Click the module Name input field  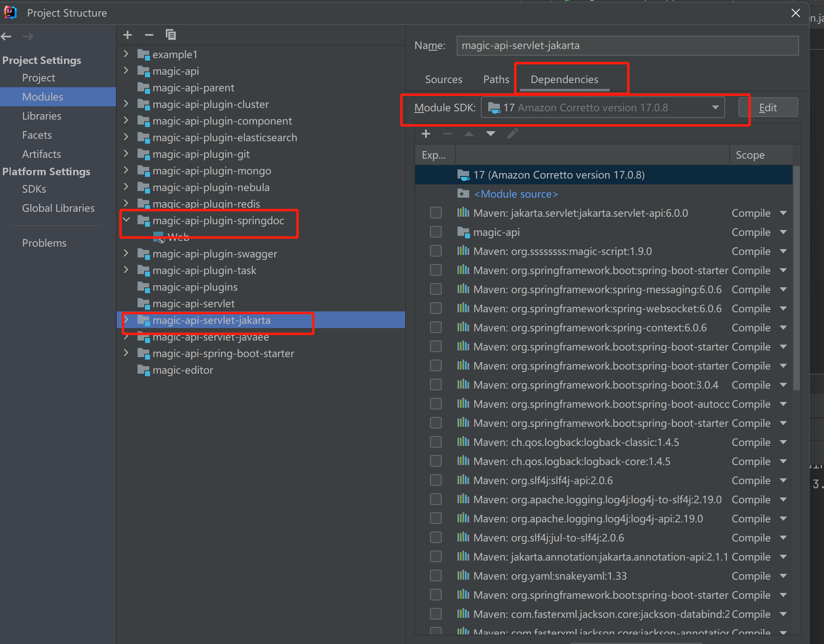tap(627, 46)
